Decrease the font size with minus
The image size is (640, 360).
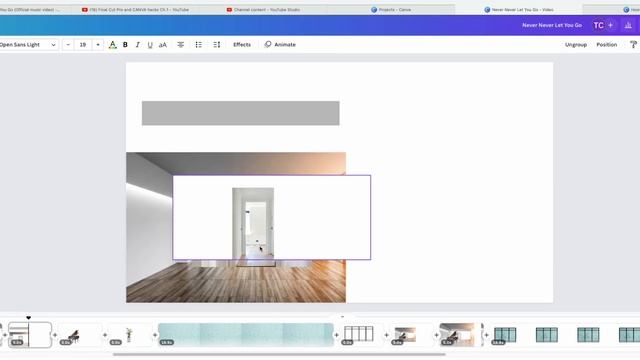point(68,45)
